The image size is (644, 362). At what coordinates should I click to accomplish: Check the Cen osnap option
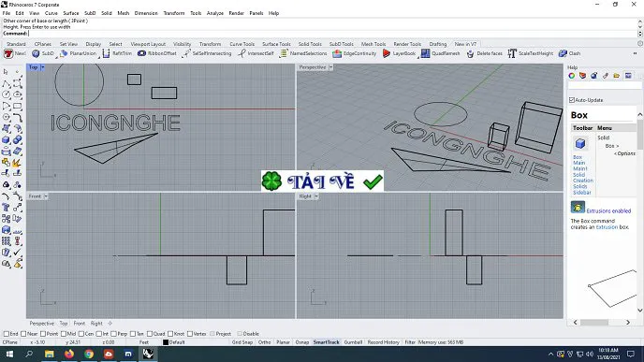tap(80, 334)
